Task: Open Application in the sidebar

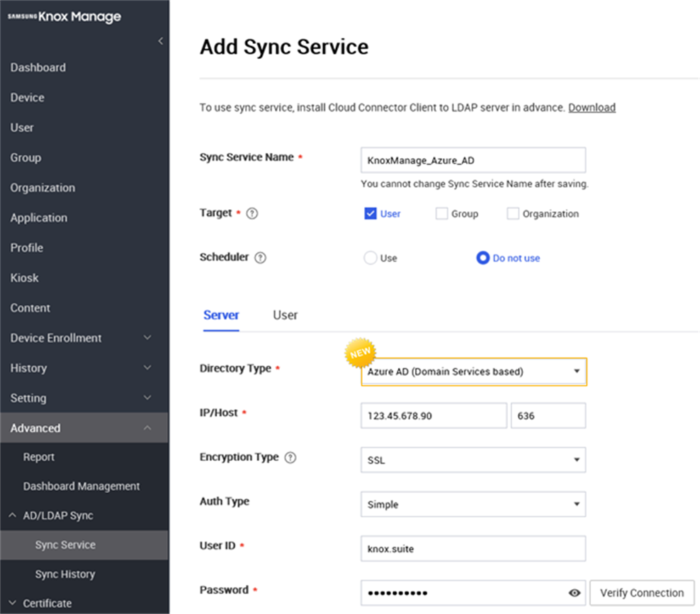Action: click(39, 218)
